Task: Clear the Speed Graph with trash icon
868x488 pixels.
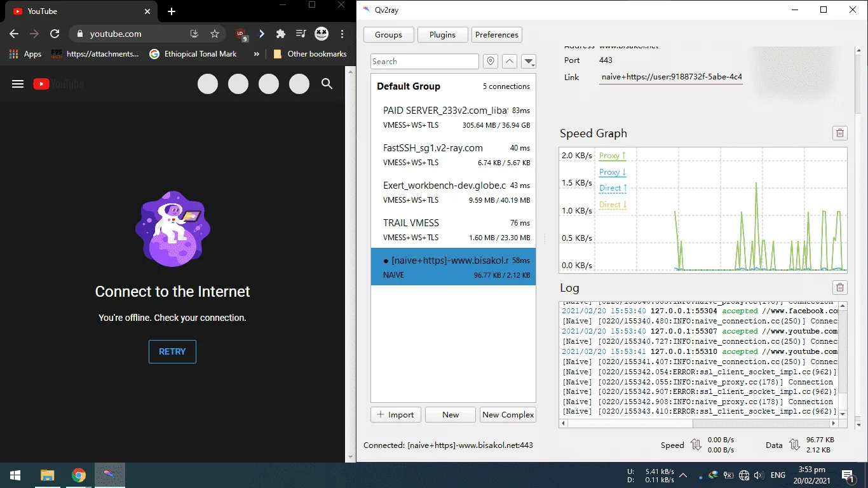Action: click(x=840, y=133)
